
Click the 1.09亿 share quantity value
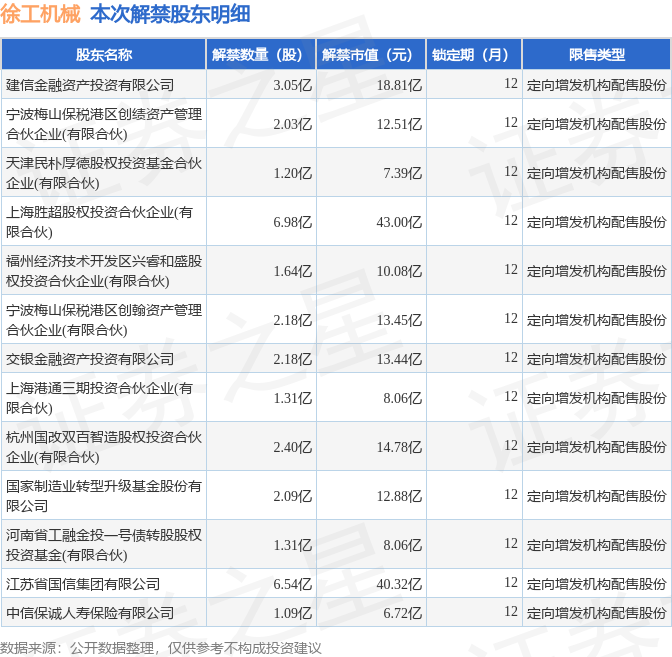coord(293,613)
